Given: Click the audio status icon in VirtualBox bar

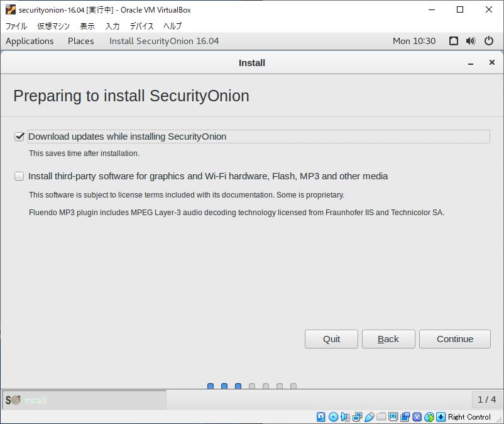Looking at the screenshot, I should click(x=345, y=417).
